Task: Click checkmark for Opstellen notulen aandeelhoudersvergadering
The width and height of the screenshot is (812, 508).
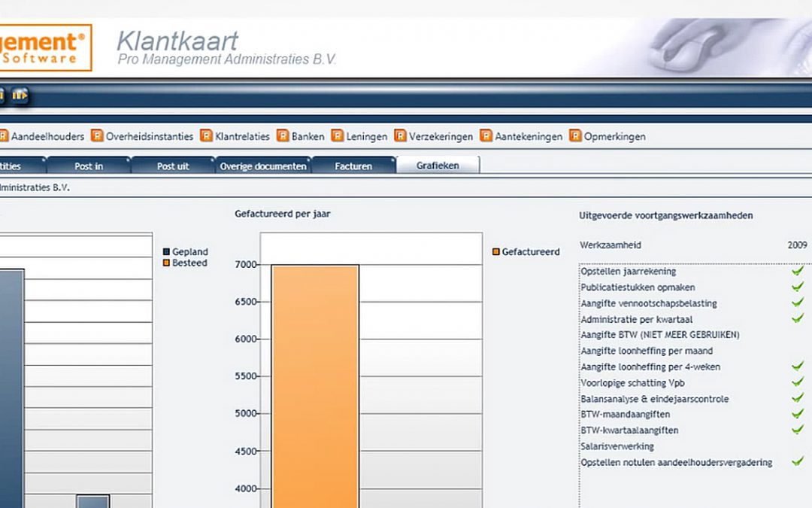Action: click(798, 461)
